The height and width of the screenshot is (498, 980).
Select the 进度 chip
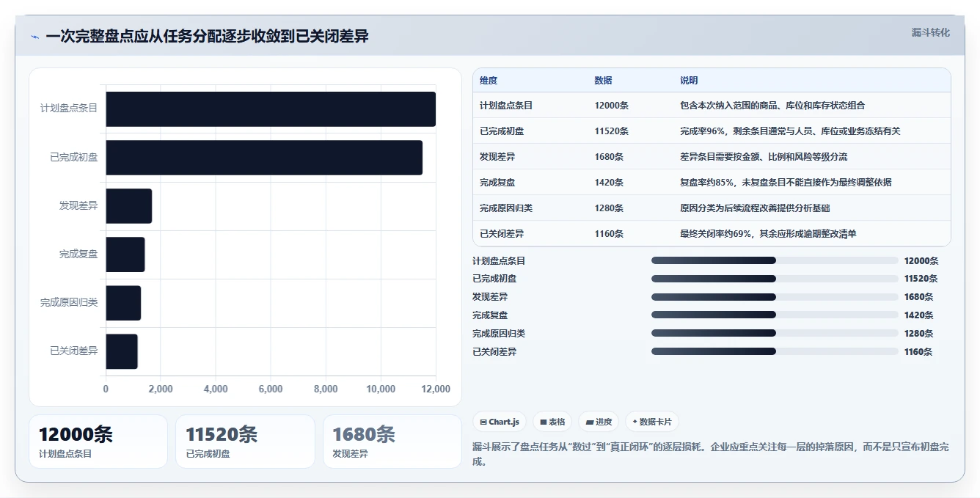tap(599, 422)
